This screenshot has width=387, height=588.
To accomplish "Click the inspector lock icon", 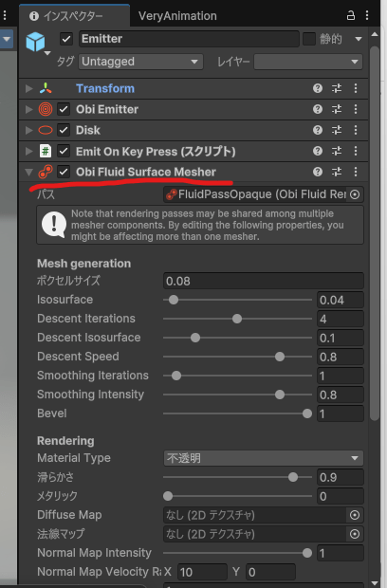I will (x=351, y=15).
